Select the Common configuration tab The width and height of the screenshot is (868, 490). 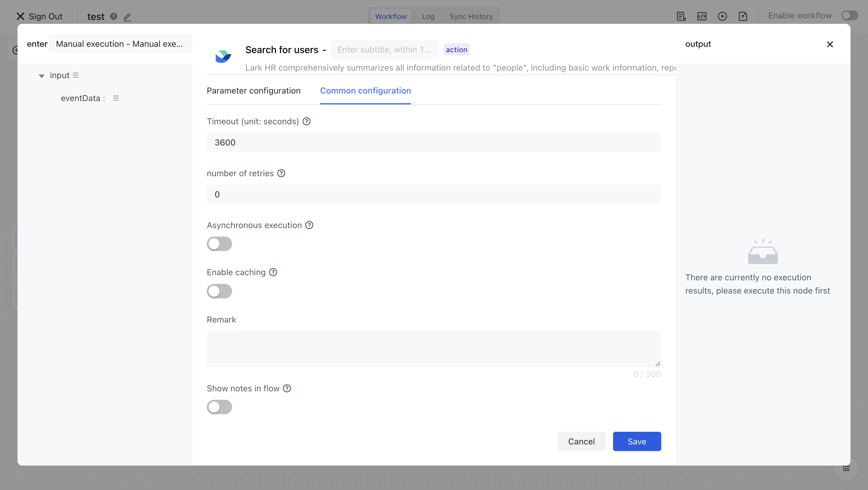[365, 91]
